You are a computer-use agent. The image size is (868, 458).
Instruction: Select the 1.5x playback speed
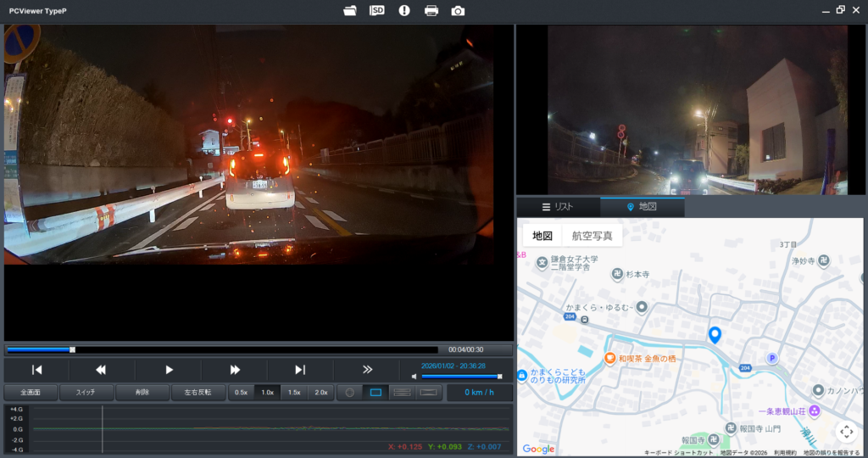[x=294, y=393]
